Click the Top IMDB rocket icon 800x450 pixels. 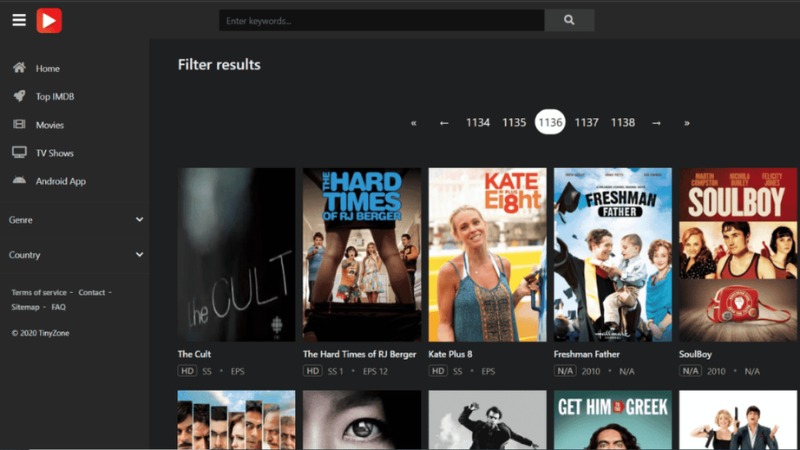click(19, 96)
